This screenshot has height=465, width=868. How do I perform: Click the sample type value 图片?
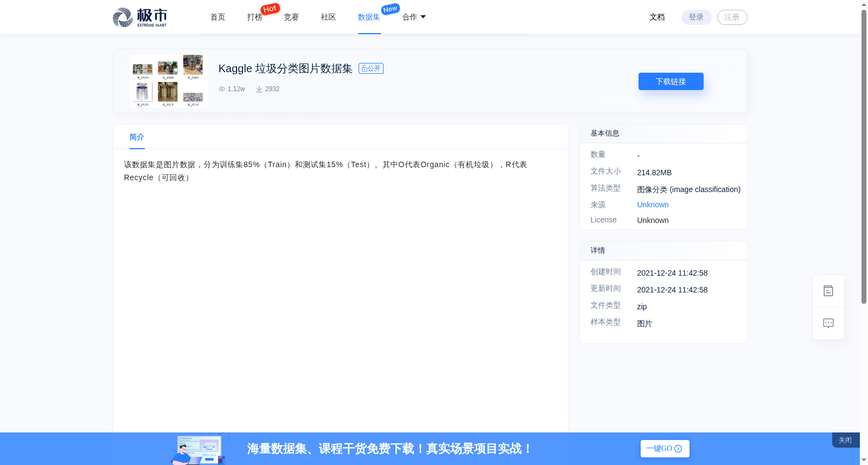coord(644,323)
